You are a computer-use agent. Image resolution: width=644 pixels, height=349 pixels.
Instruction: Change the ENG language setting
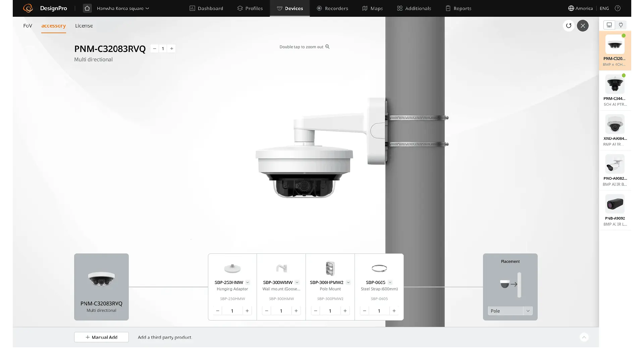[604, 8]
